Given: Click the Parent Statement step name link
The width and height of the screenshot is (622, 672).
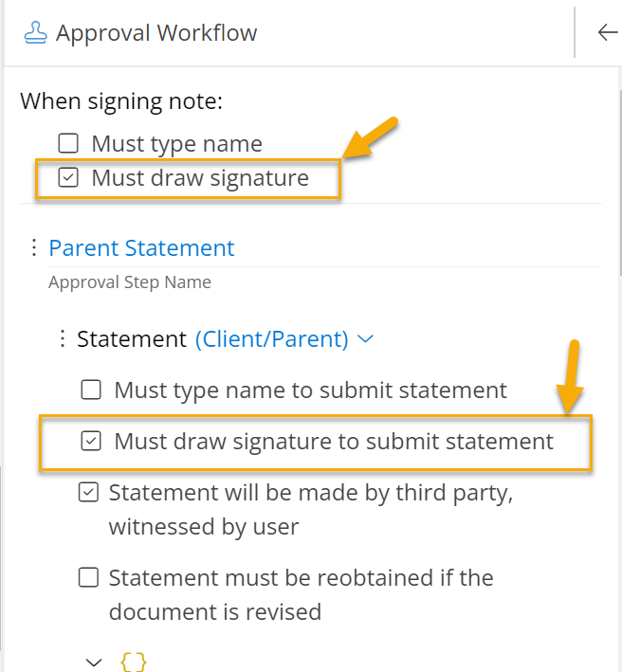Looking at the screenshot, I should [141, 248].
